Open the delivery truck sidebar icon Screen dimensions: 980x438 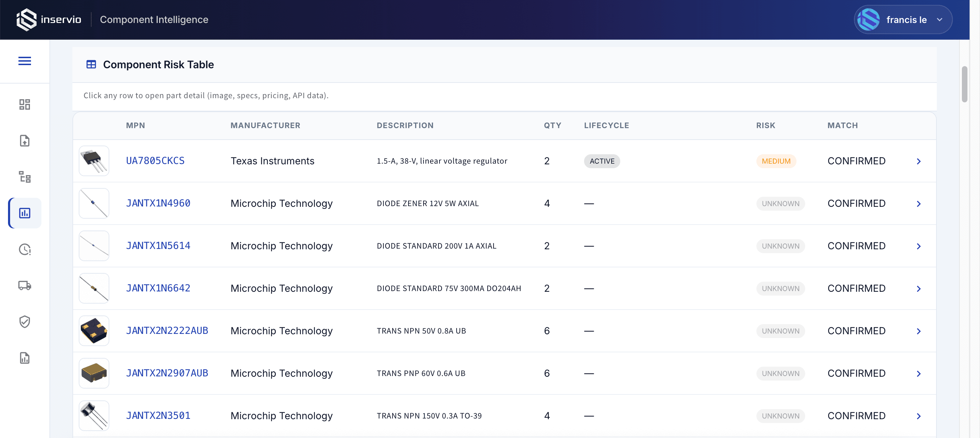point(25,286)
